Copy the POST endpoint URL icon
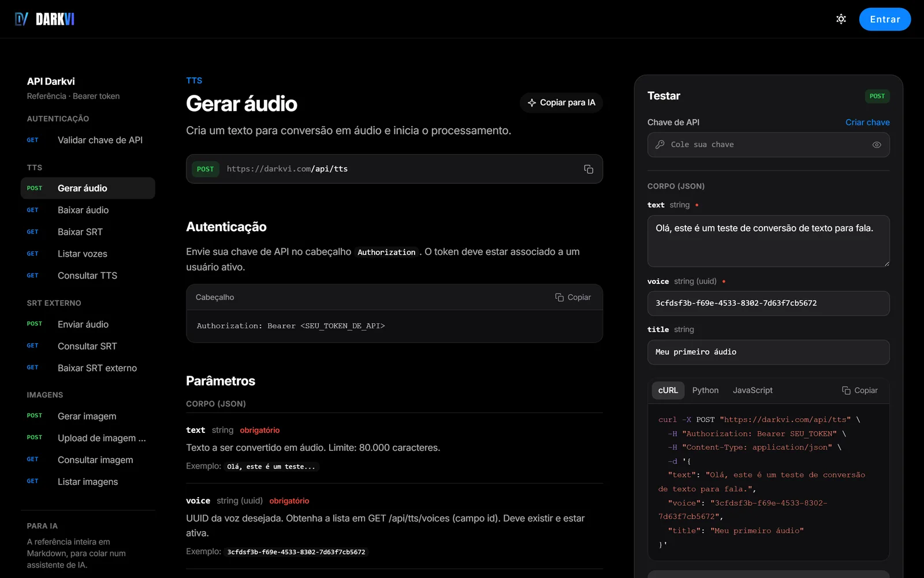 click(588, 169)
